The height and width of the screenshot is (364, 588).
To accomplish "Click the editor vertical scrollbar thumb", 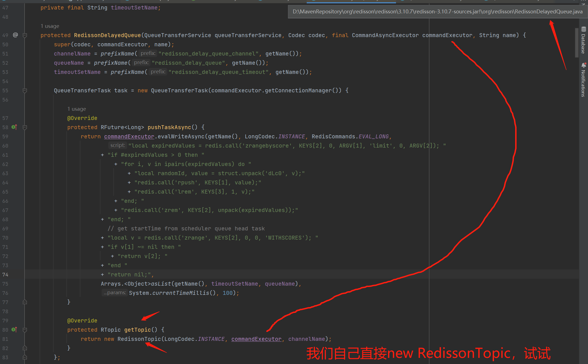I will [x=577, y=42].
